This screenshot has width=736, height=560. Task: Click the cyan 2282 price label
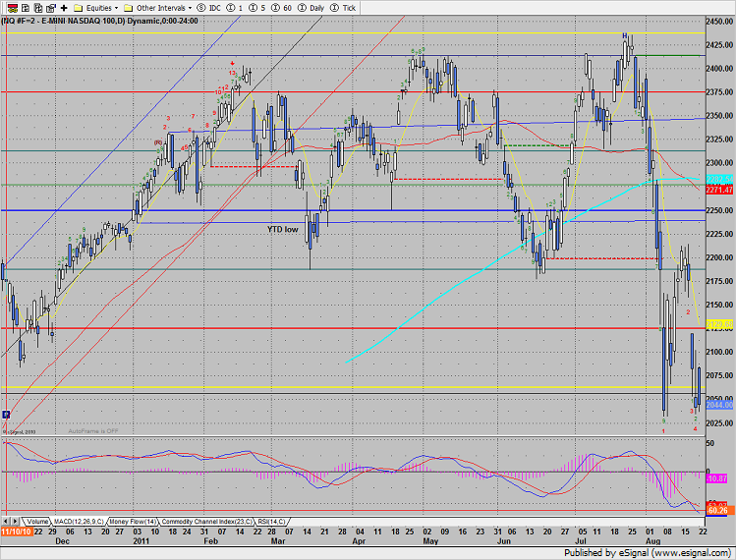click(x=719, y=180)
